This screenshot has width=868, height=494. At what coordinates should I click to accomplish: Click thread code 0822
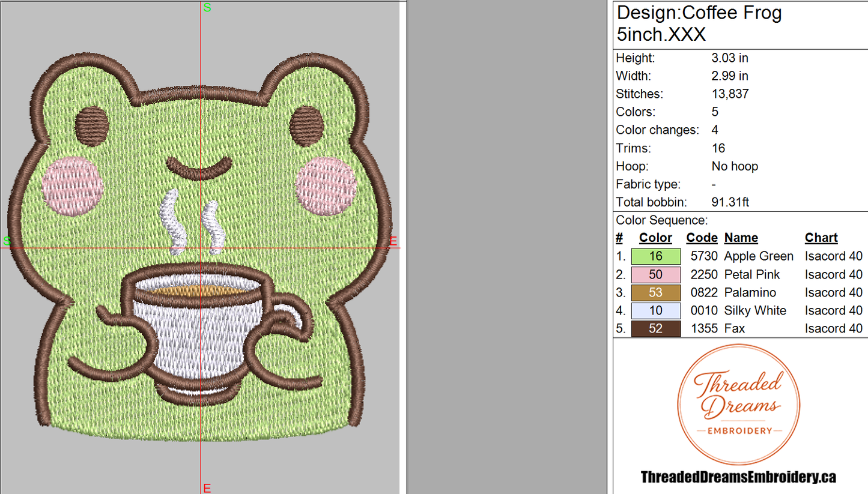[704, 292]
